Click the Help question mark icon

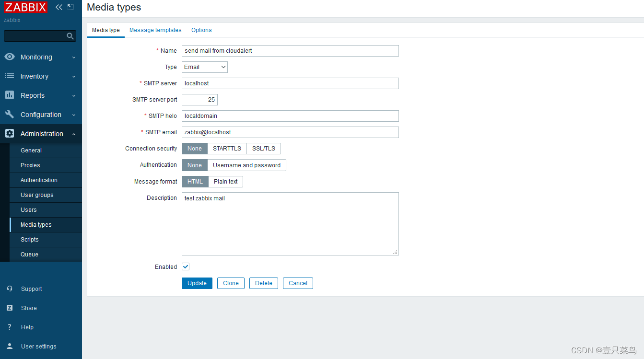point(10,327)
